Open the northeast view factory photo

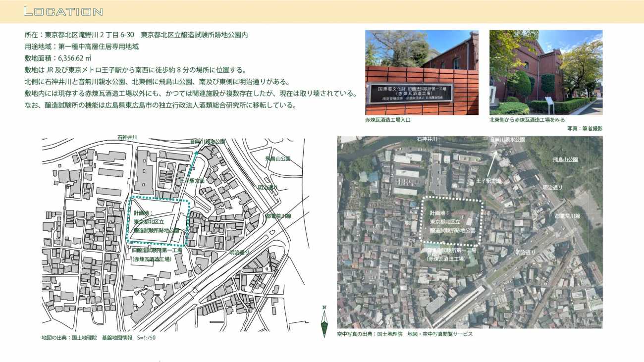(545, 72)
